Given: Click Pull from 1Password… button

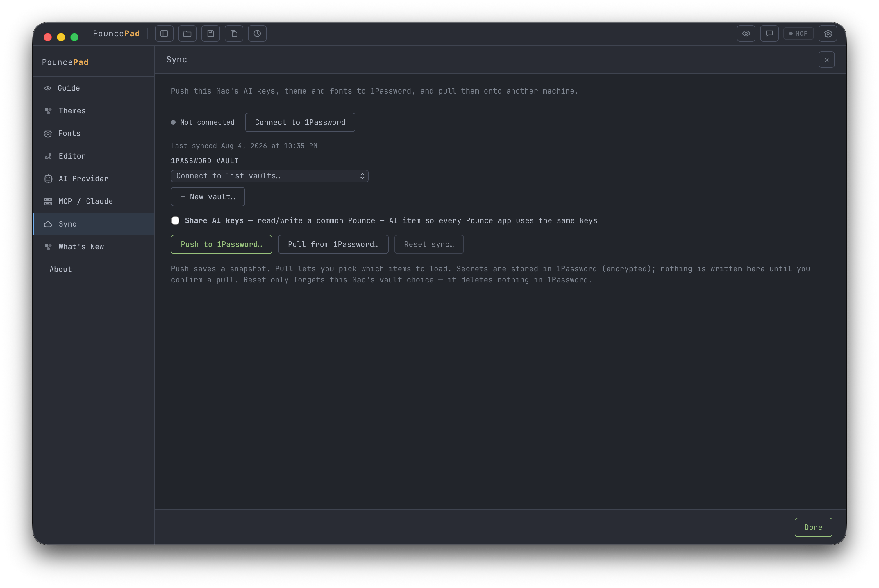Looking at the screenshot, I should coord(333,244).
